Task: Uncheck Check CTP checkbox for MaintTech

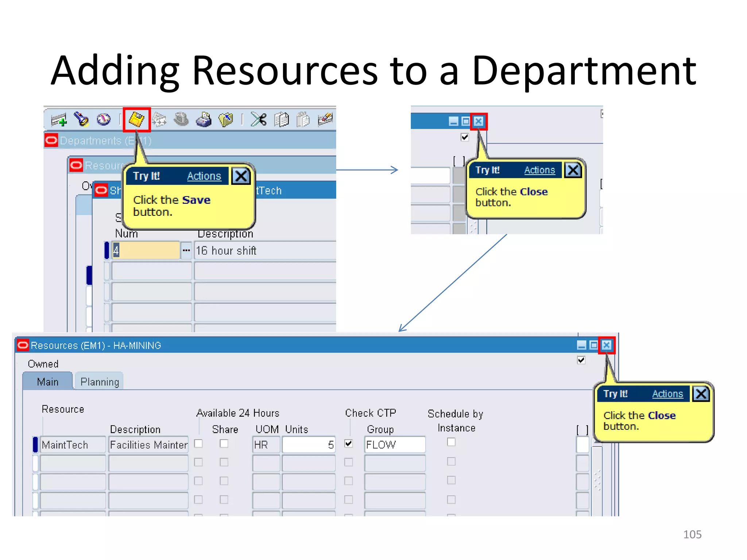Action: [x=349, y=443]
